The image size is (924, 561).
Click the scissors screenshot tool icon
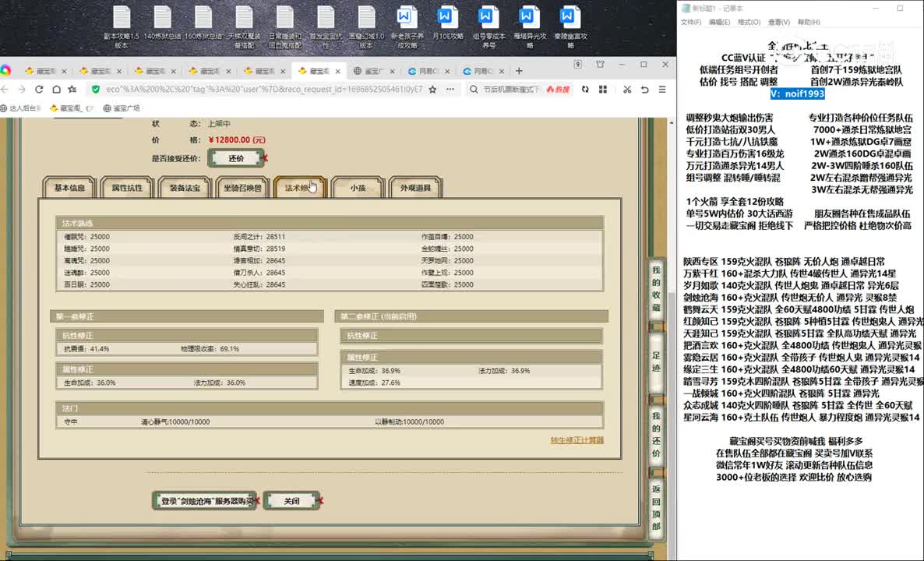627,90
